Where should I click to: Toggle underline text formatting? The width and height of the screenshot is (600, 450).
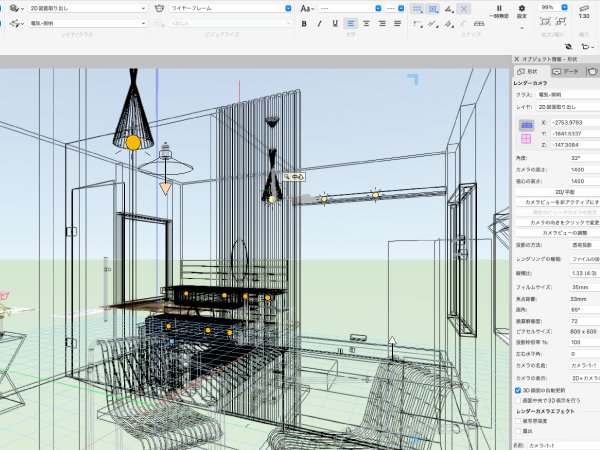tap(335, 23)
